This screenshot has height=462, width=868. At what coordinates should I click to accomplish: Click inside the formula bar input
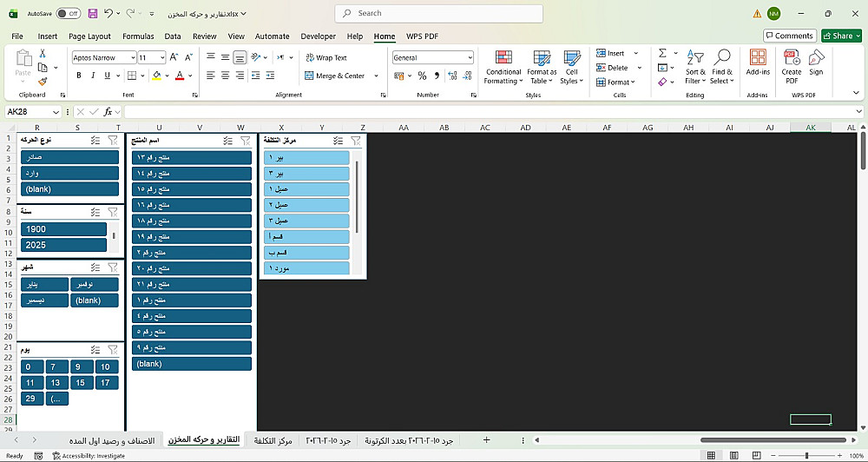pos(486,112)
